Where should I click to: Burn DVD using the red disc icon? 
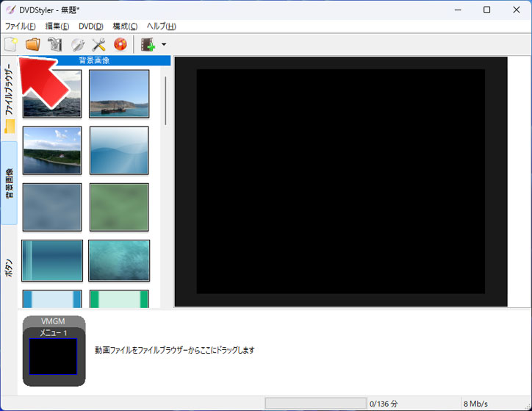121,44
